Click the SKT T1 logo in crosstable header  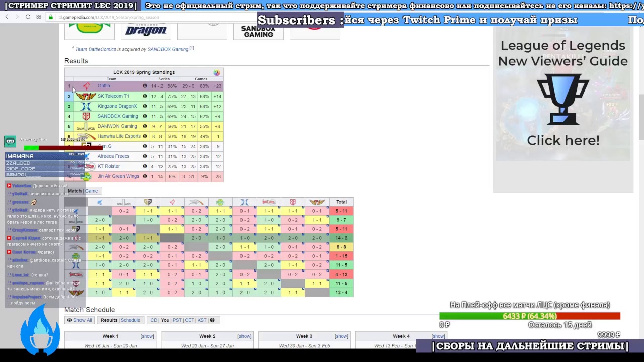pyautogui.click(x=317, y=202)
